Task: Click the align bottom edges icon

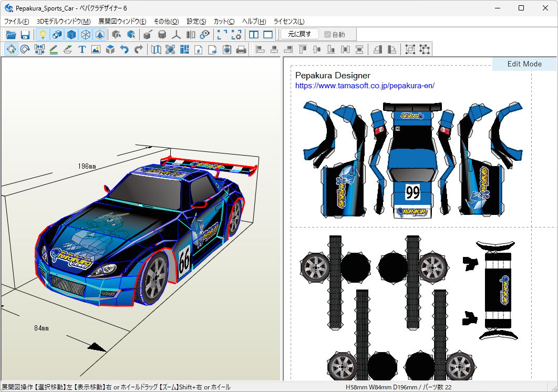Action: coord(332,49)
